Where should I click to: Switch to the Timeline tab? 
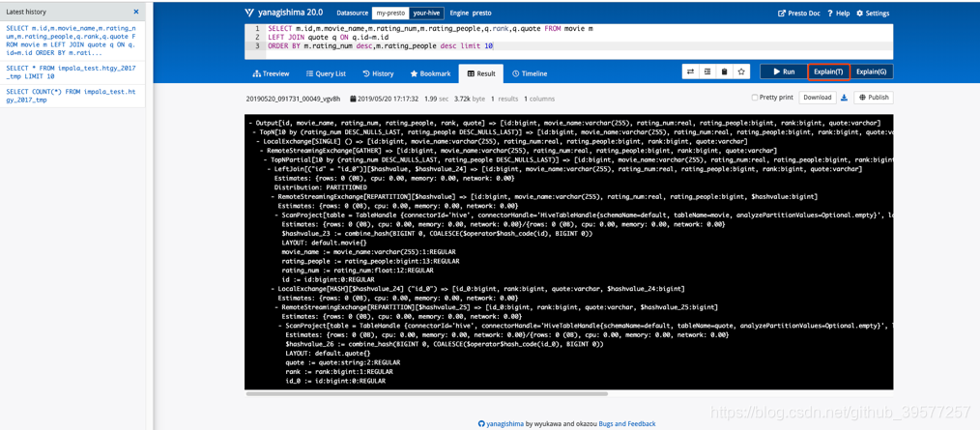tap(530, 73)
